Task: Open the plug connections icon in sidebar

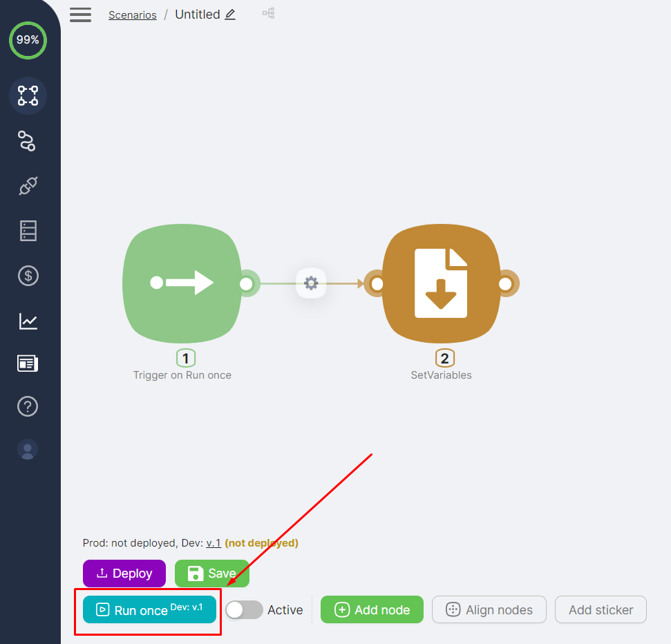Action: coord(28,186)
